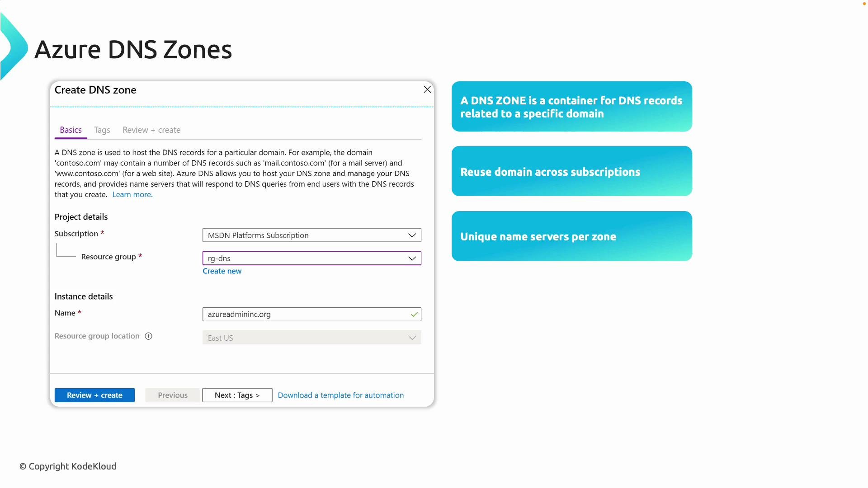Image resolution: width=868 pixels, height=488 pixels.
Task: Click the 'Project details' heading
Action: pos(81,217)
